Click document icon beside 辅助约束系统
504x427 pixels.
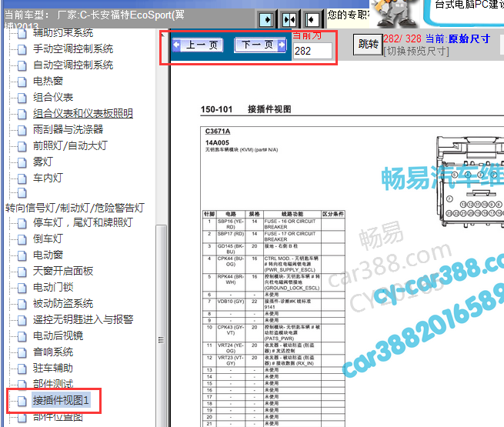coord(22,33)
